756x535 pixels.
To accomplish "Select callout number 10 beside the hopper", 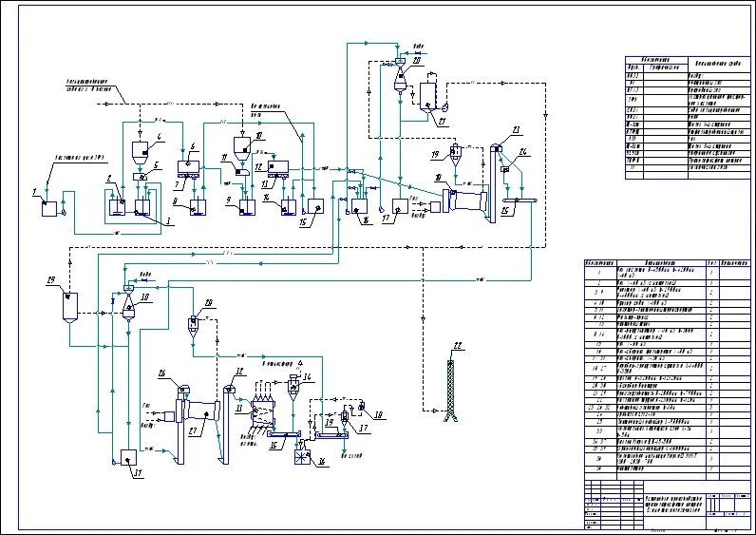I will (259, 137).
